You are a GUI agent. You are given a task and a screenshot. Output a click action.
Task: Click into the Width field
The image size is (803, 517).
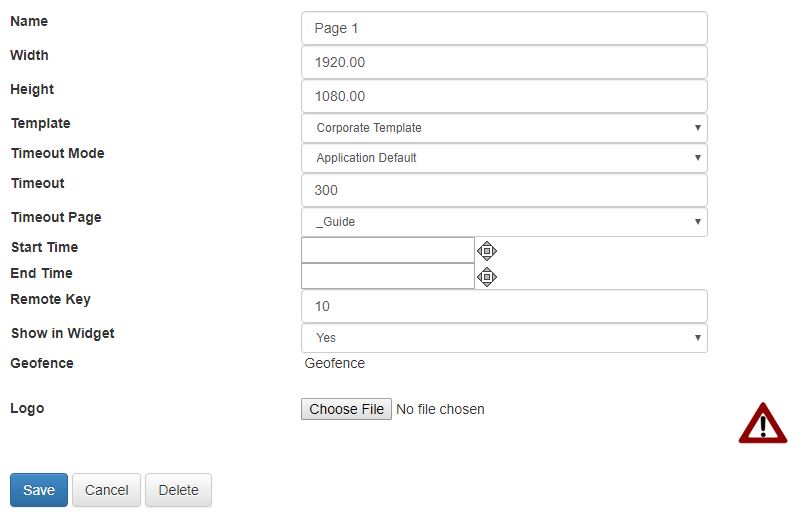(504, 62)
